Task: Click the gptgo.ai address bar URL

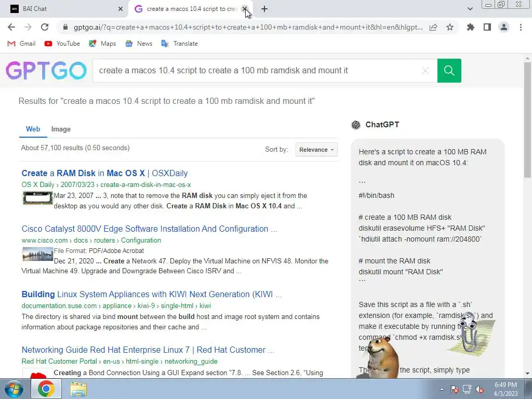Action: click(x=248, y=27)
